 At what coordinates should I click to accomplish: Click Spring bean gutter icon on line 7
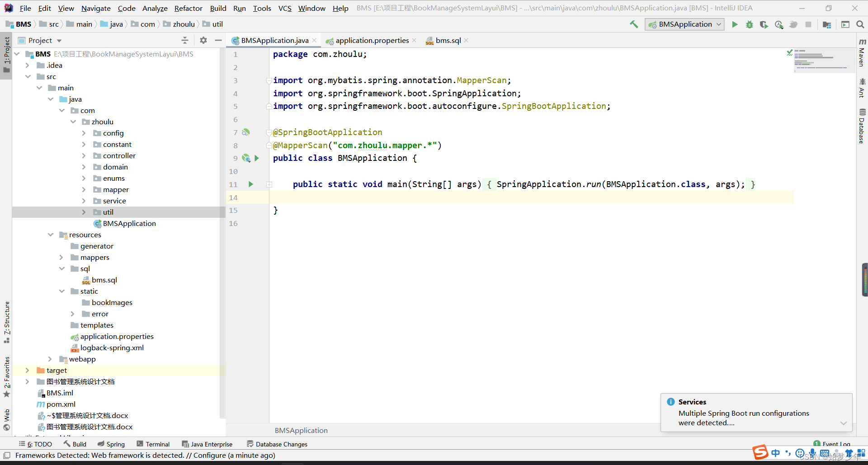point(246,132)
